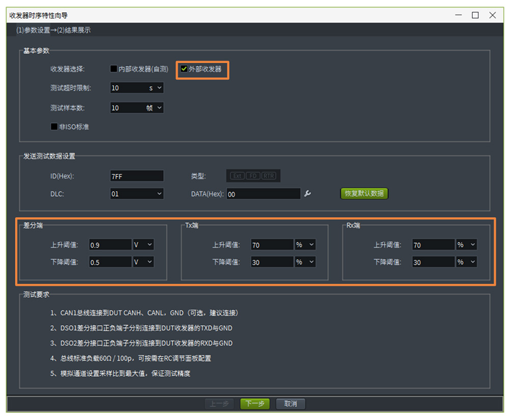510x420 pixels.
Task: Click the 差分端 下降阈值 value field
Action: 110,261
